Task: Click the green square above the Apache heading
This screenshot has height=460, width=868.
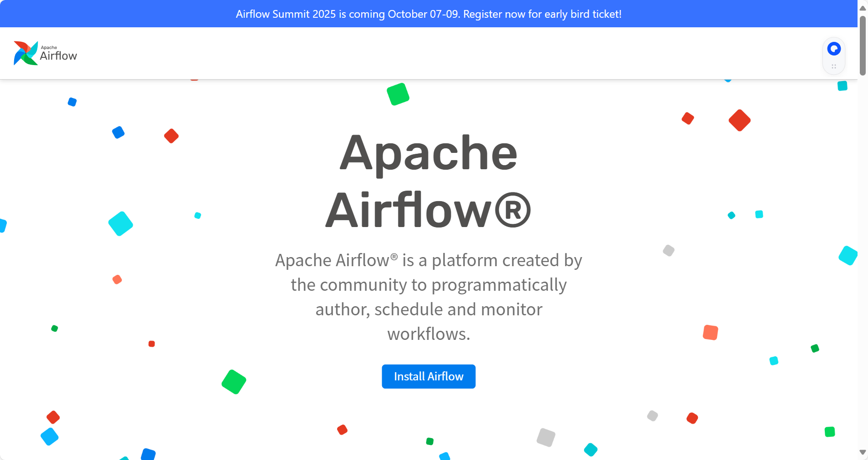Action: click(x=398, y=94)
